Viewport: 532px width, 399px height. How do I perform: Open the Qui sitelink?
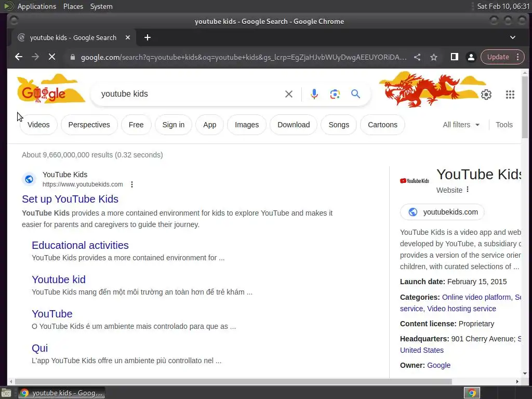(x=39, y=348)
